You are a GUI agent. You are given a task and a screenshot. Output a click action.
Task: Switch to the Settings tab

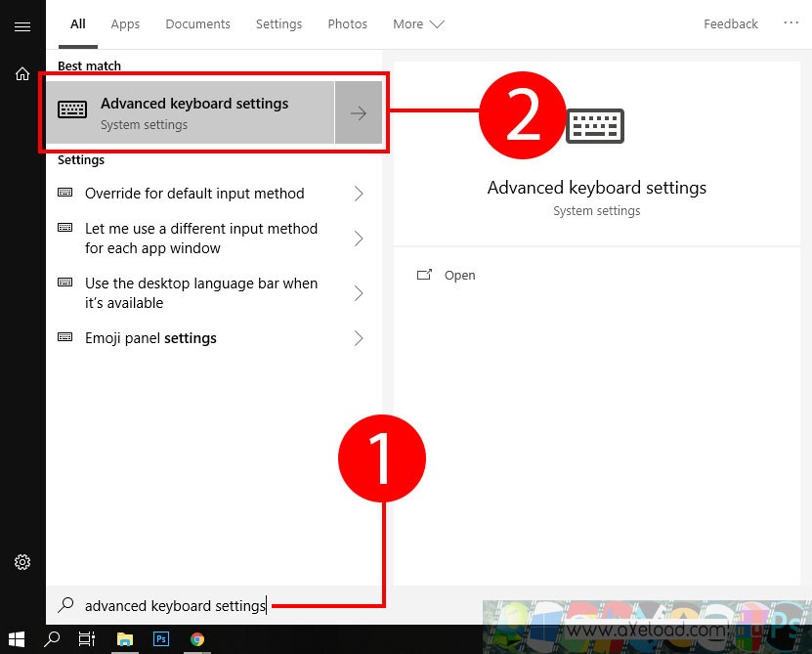279,24
